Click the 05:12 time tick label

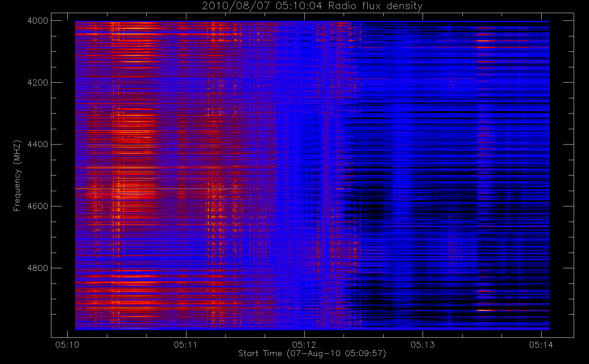(304, 345)
